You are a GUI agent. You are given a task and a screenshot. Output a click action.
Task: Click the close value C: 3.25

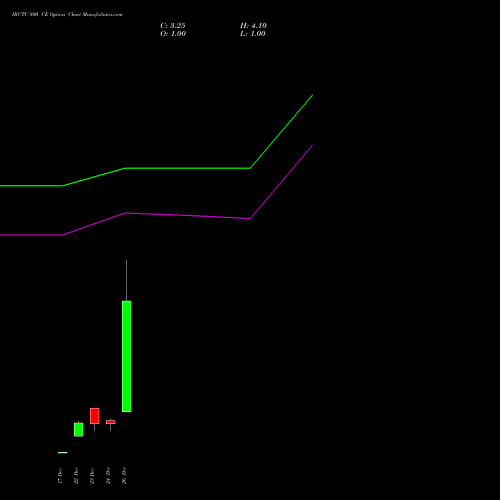(x=173, y=26)
